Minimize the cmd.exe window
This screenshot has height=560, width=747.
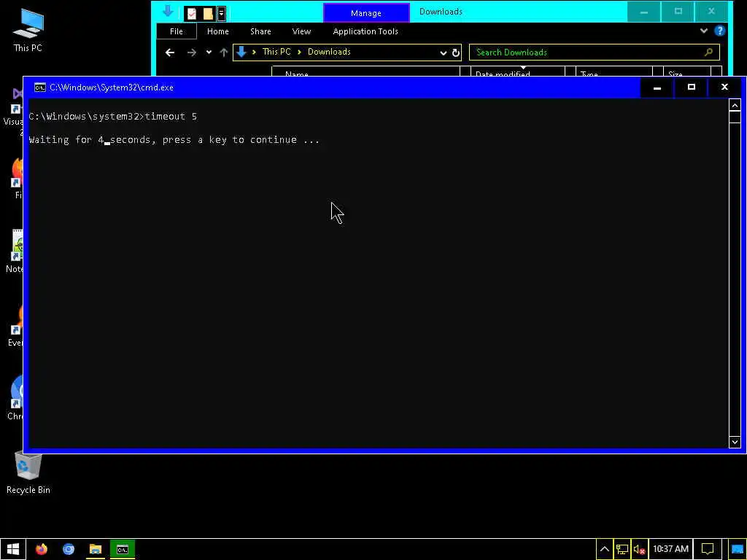[657, 87]
